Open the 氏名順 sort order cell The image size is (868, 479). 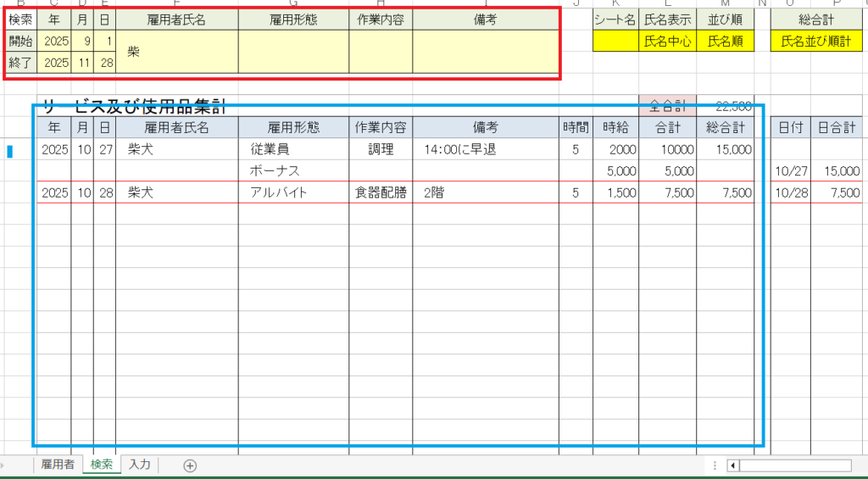pyautogui.click(x=725, y=41)
